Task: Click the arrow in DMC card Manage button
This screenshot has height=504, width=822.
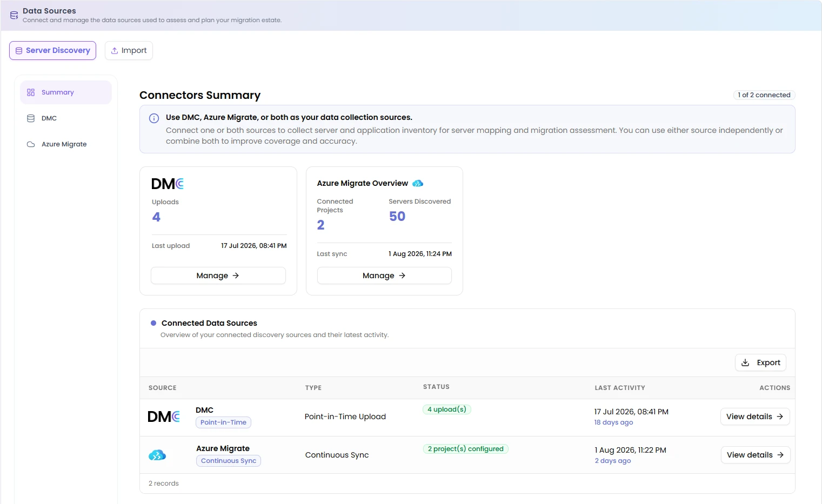Action: pyautogui.click(x=236, y=275)
